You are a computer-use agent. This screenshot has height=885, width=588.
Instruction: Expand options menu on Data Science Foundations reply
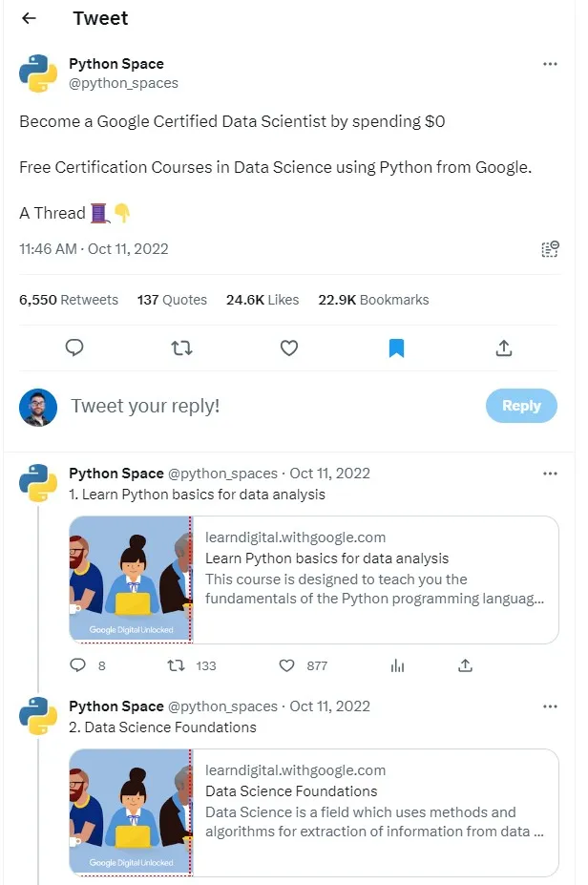tap(550, 706)
